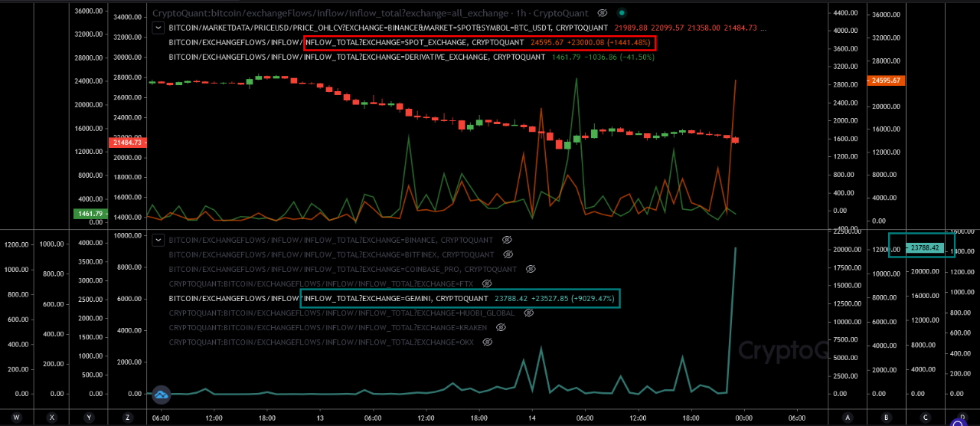Show the hidden OKX inflow series

[x=487, y=342]
